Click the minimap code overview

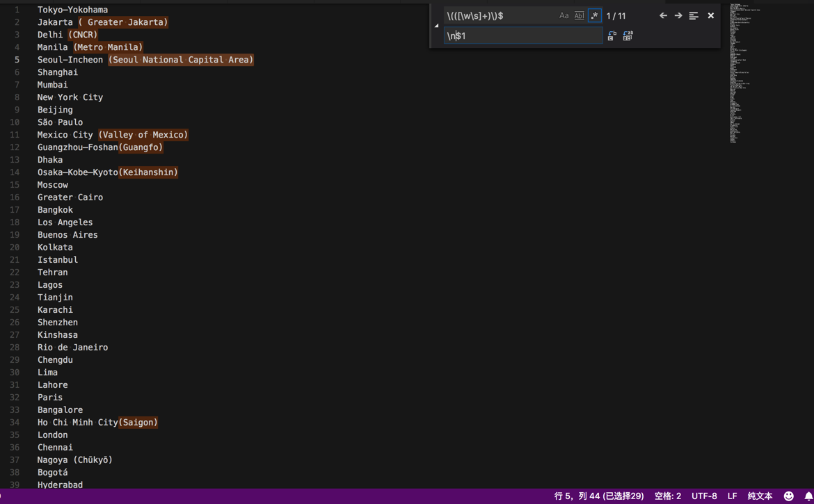pos(744,72)
